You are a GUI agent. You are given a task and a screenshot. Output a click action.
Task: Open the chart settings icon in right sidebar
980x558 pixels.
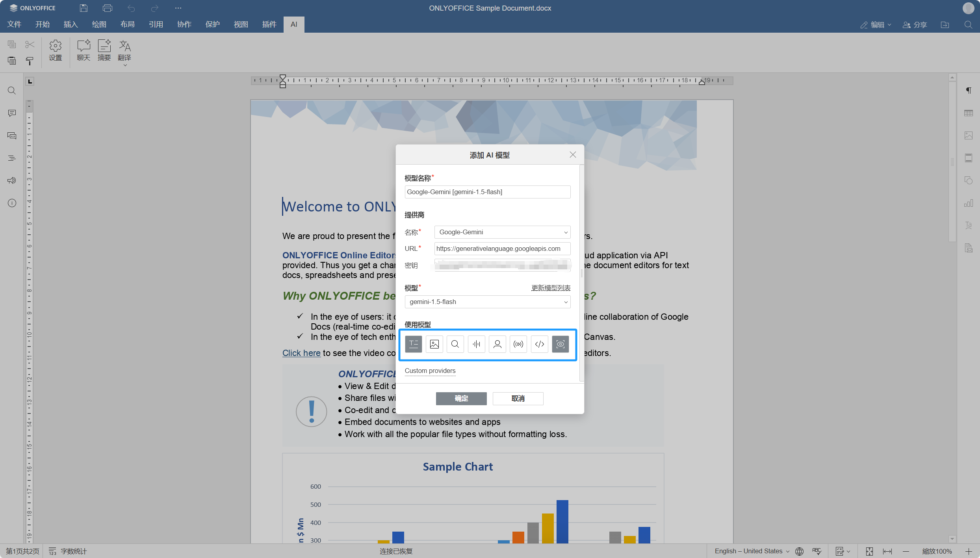tap(969, 203)
